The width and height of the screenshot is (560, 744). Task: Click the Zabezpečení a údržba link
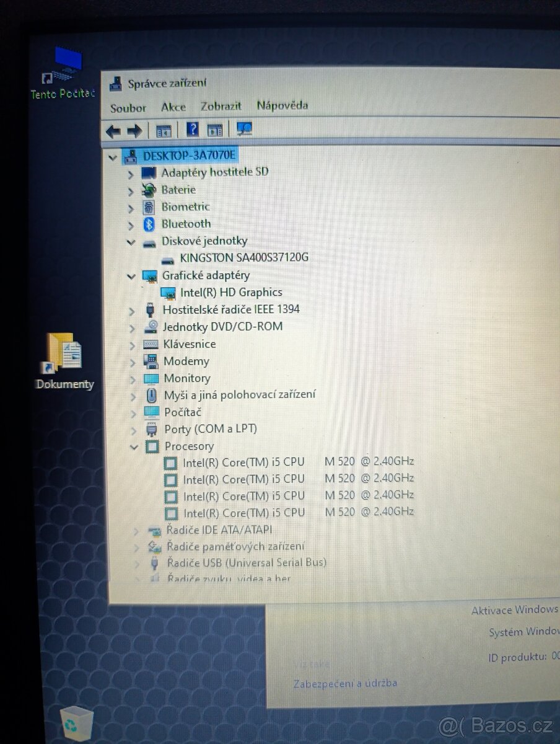pyautogui.click(x=345, y=683)
